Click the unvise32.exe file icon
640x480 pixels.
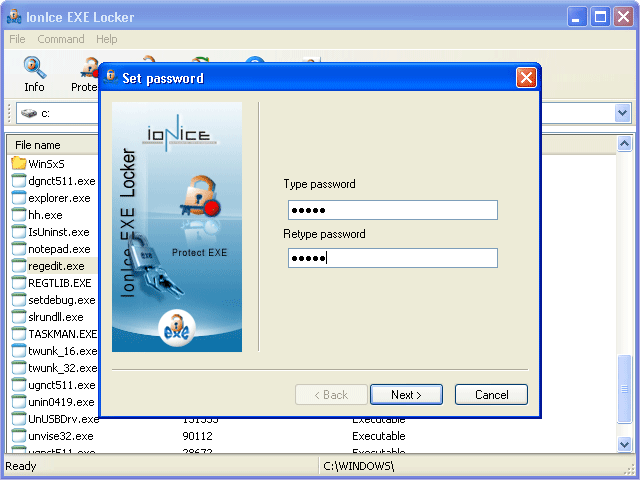click(19, 436)
